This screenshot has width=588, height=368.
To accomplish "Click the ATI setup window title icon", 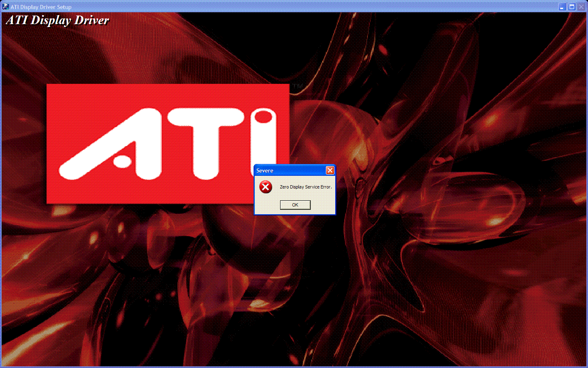I will point(5,7).
